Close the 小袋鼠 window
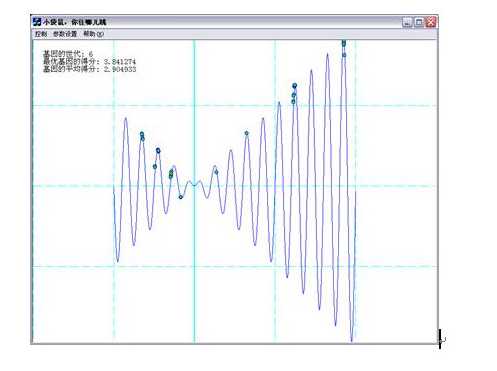The height and width of the screenshot is (371, 497). coord(431,22)
